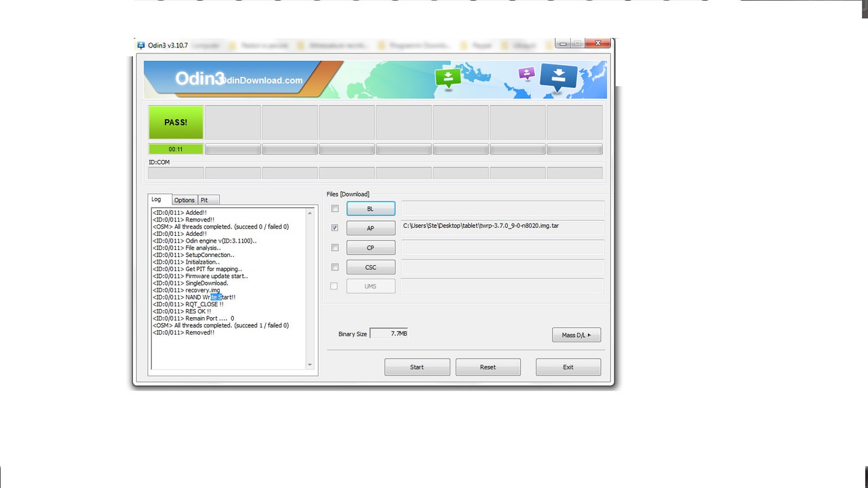868x488 pixels.
Task: Click the AP file button
Action: 370,228
